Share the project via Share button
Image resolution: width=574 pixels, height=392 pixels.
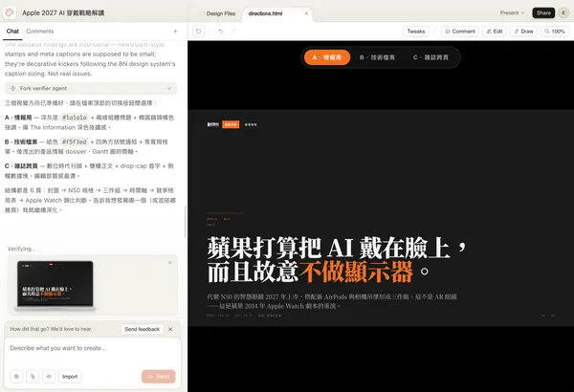click(543, 12)
